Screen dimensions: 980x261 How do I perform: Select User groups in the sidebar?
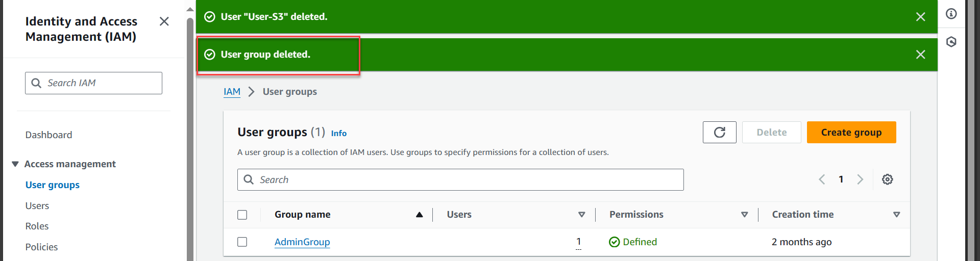[x=53, y=185]
